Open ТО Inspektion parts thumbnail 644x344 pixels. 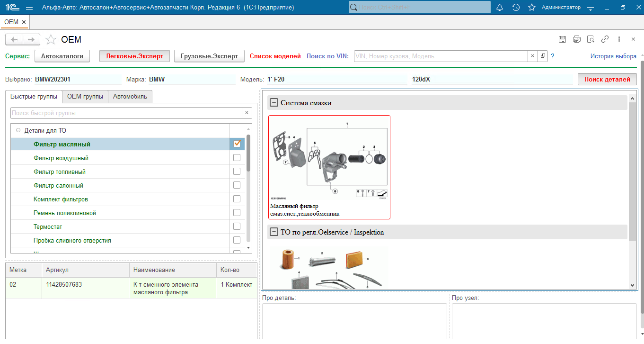(x=329, y=267)
